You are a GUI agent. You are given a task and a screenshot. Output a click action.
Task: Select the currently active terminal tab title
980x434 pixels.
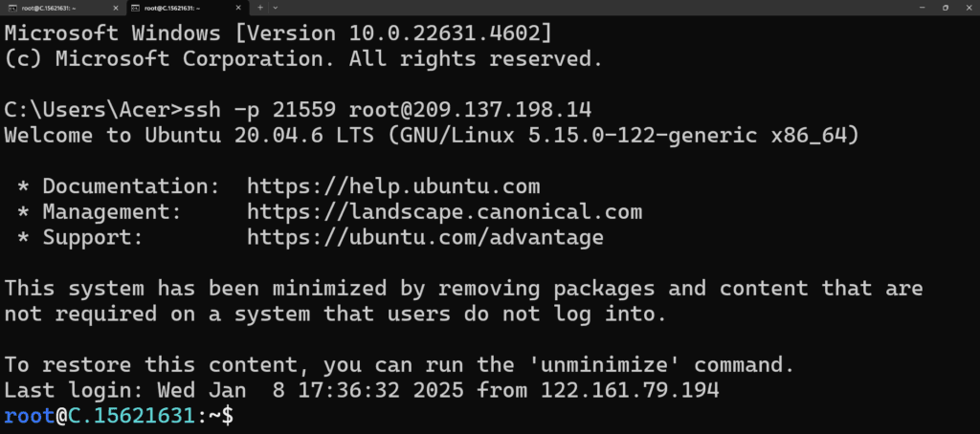[172, 8]
